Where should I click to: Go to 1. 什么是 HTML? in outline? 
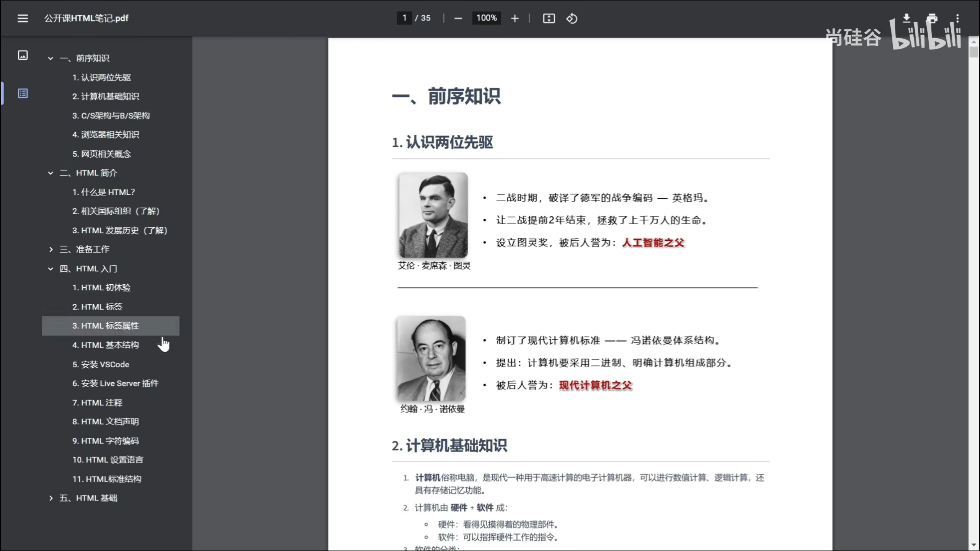(x=103, y=192)
